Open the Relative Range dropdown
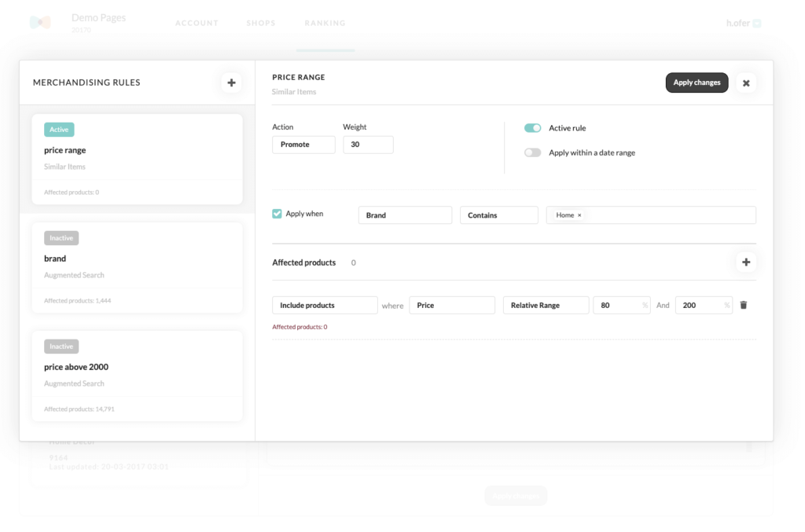The image size is (805, 532). [x=546, y=305]
